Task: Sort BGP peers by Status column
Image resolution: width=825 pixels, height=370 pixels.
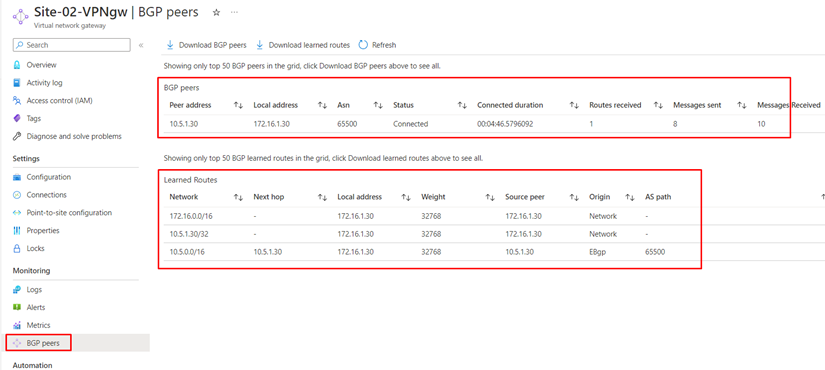Action: tap(462, 105)
